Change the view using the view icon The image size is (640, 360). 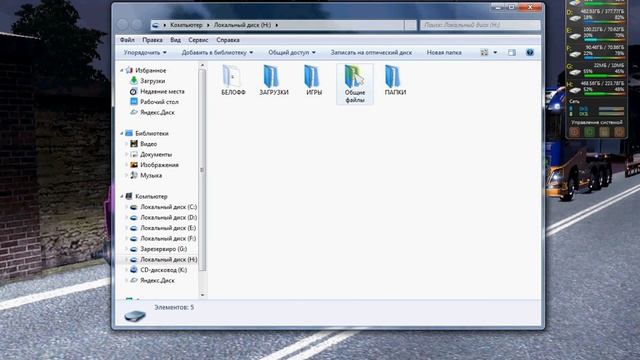coord(484,52)
